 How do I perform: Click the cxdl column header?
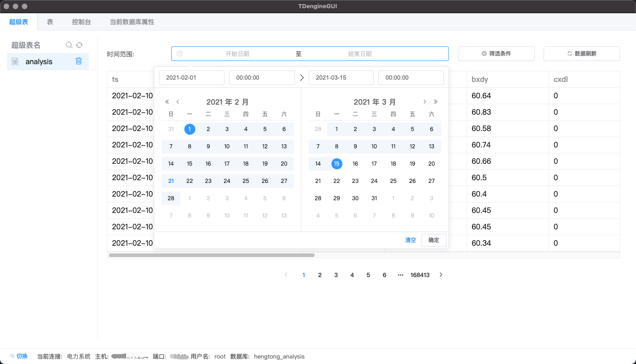(x=560, y=79)
